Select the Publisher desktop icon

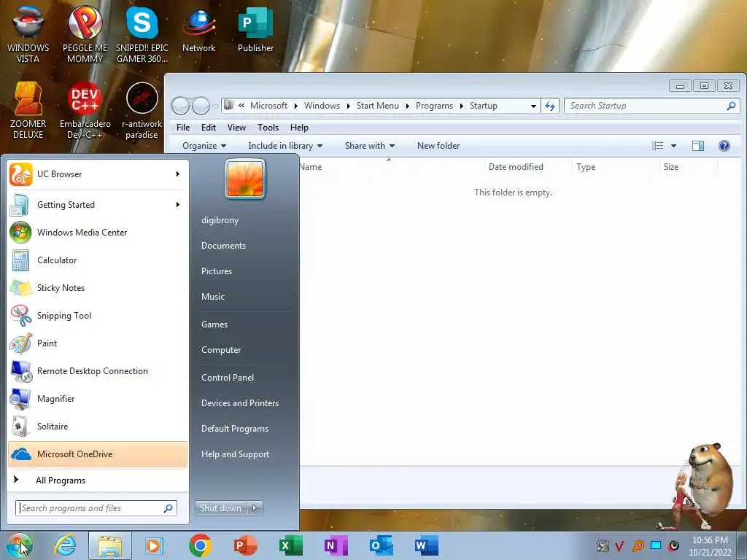point(256,29)
